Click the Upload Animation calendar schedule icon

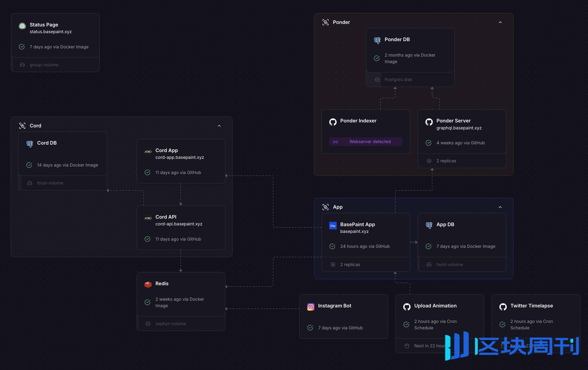(407, 346)
